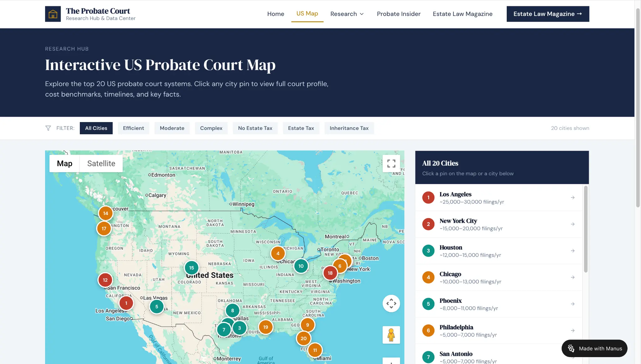Click map pin 14 near Vancouver
Viewport: 641px width, 364px height.
(106, 213)
